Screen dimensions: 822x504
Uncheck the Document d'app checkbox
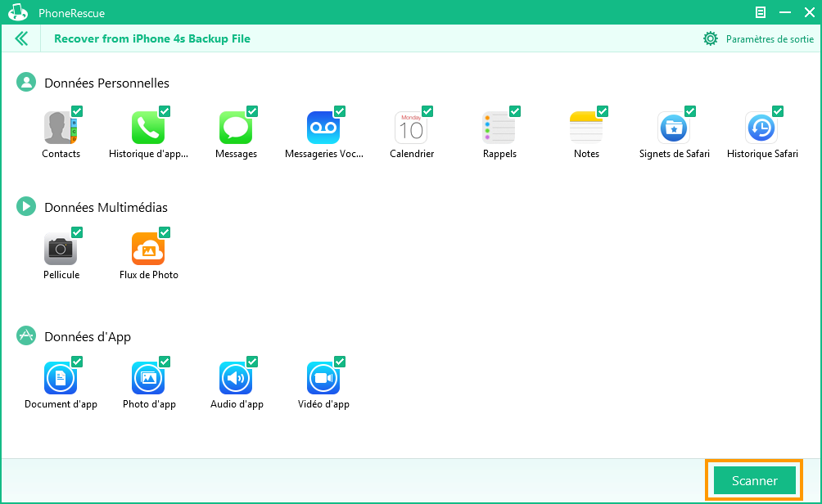click(77, 362)
